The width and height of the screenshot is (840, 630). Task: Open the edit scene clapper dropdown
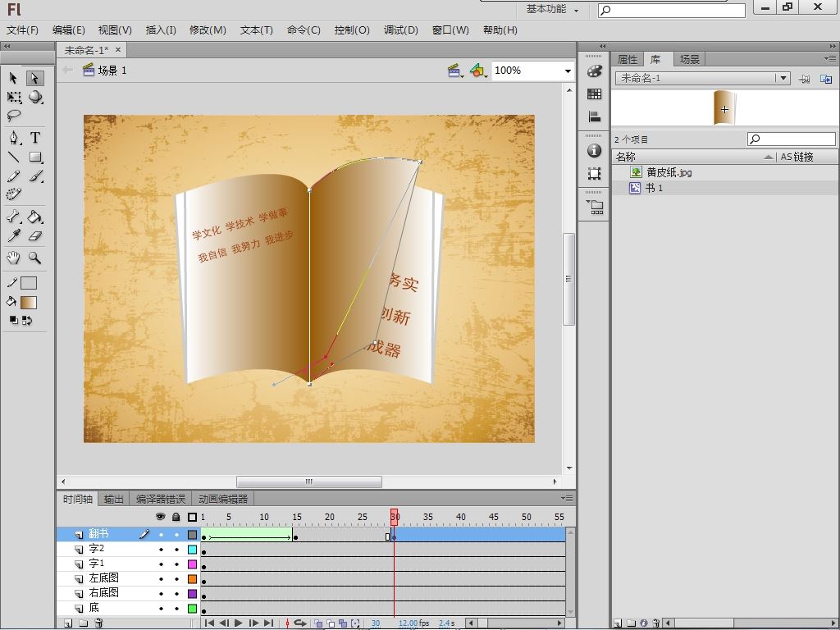[x=456, y=71]
